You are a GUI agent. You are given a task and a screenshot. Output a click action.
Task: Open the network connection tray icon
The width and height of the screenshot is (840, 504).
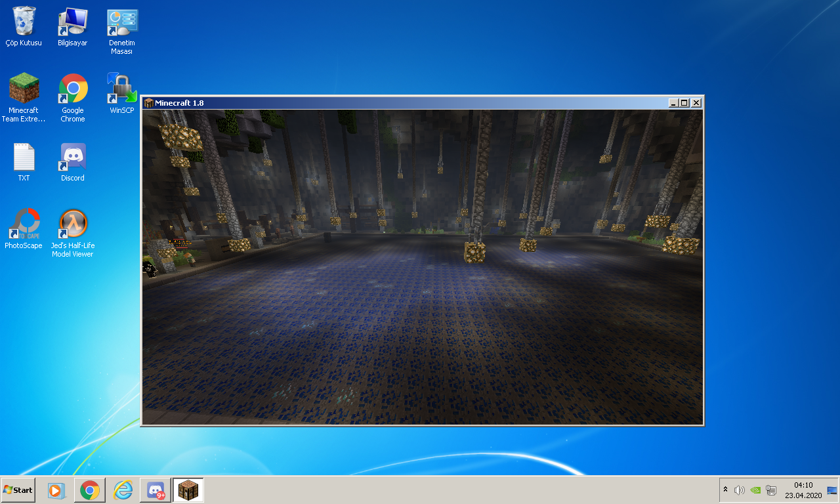tap(771, 490)
